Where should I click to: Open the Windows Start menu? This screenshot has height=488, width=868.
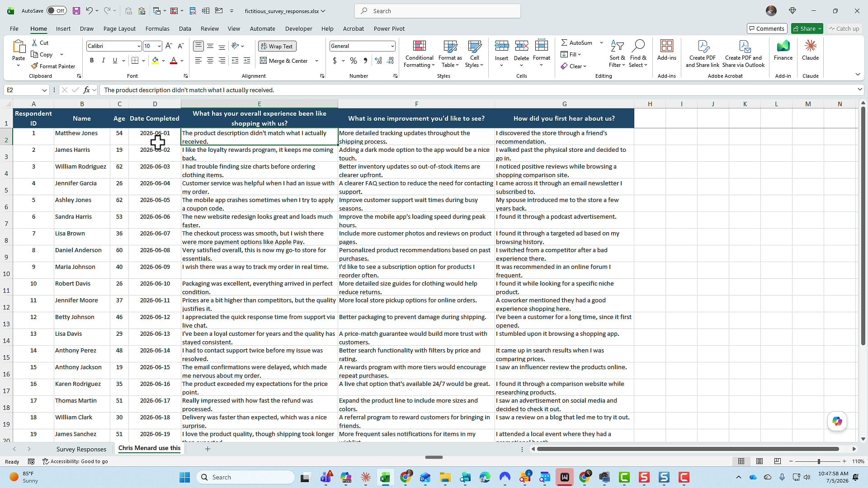184,477
